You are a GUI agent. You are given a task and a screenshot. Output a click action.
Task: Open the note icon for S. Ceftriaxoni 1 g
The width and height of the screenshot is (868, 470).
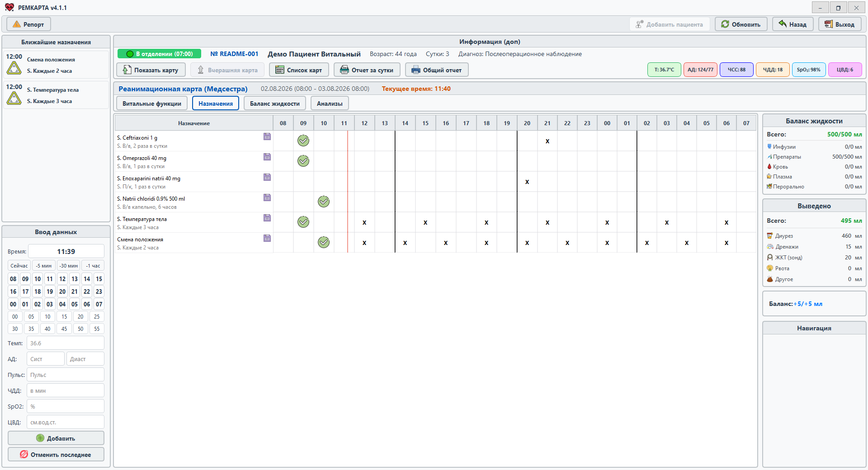tap(267, 136)
